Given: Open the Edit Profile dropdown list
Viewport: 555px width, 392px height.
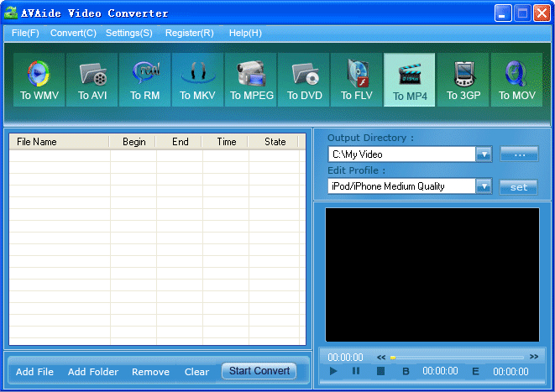Looking at the screenshot, I should 484,186.
